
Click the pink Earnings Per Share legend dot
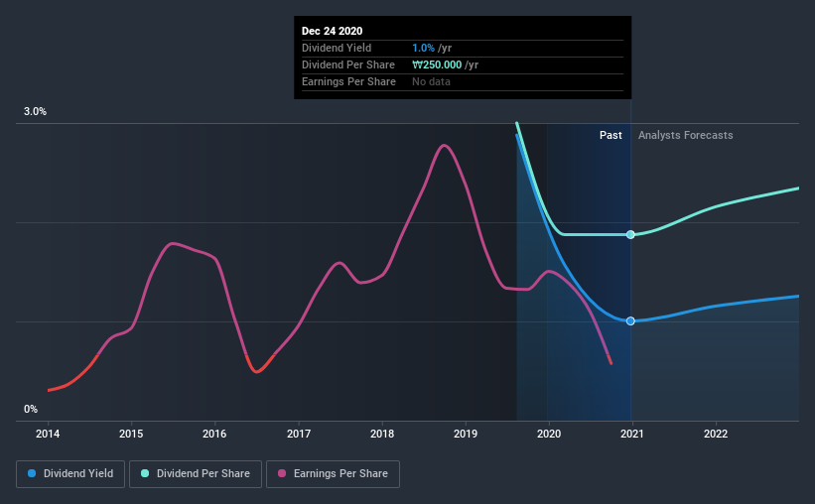282,473
